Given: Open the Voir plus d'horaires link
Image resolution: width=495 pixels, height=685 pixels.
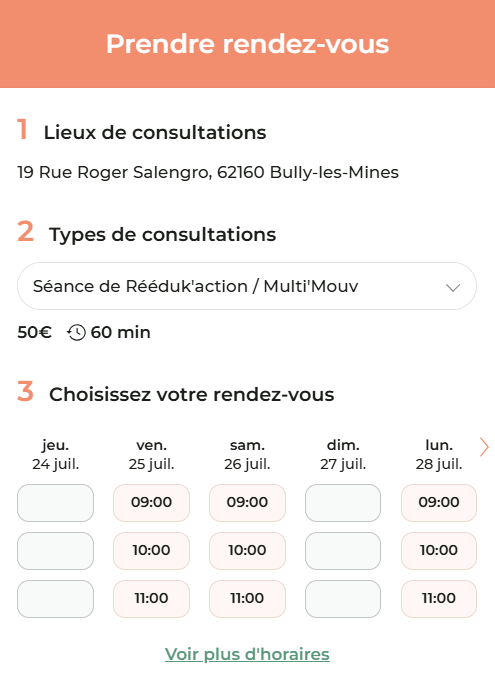Looking at the screenshot, I should [x=247, y=654].
